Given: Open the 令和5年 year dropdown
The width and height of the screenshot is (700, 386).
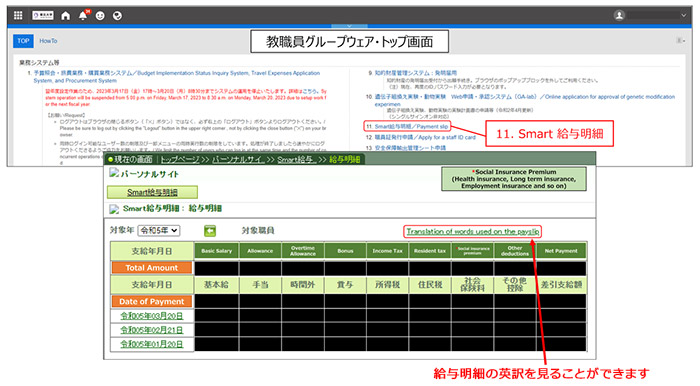Looking at the screenshot, I should [x=158, y=230].
